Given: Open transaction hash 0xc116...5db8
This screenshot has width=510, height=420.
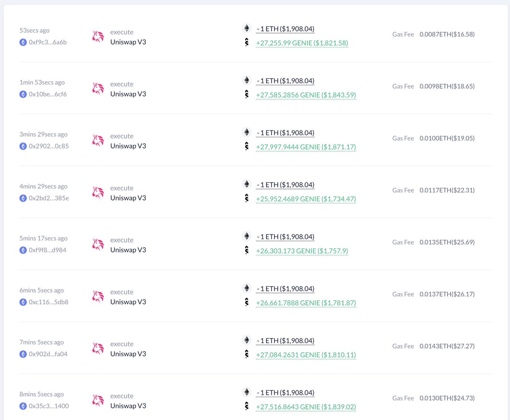Looking at the screenshot, I should click(x=48, y=302).
